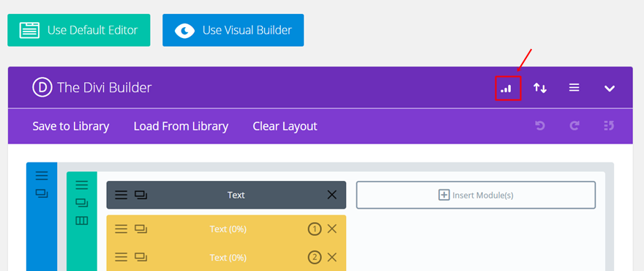Change the row column structure icon

[82, 221]
